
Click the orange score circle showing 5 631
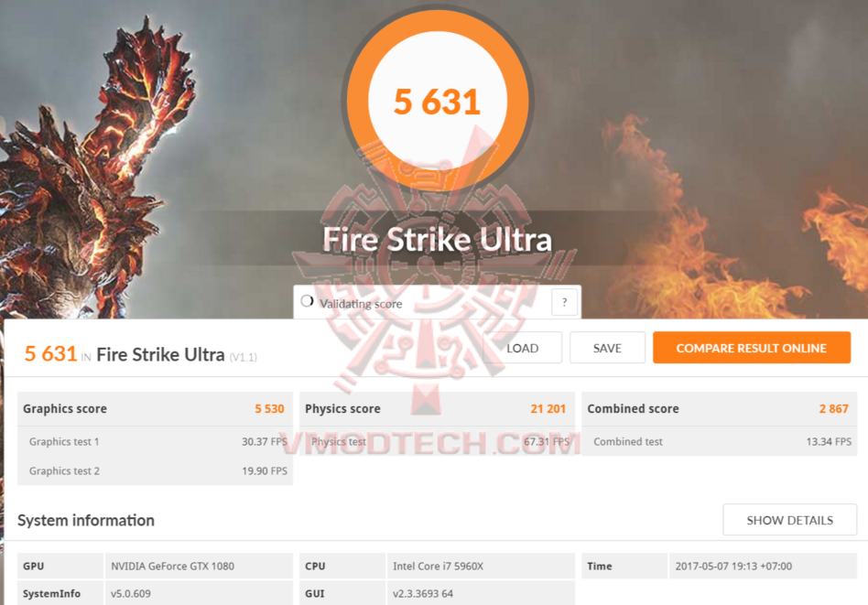438,102
